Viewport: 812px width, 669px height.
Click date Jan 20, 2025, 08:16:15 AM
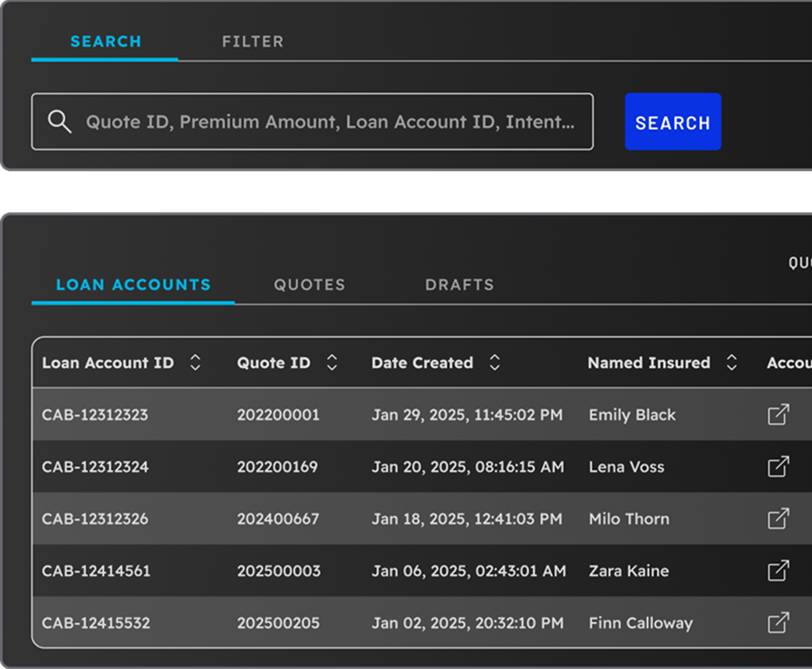tap(468, 467)
